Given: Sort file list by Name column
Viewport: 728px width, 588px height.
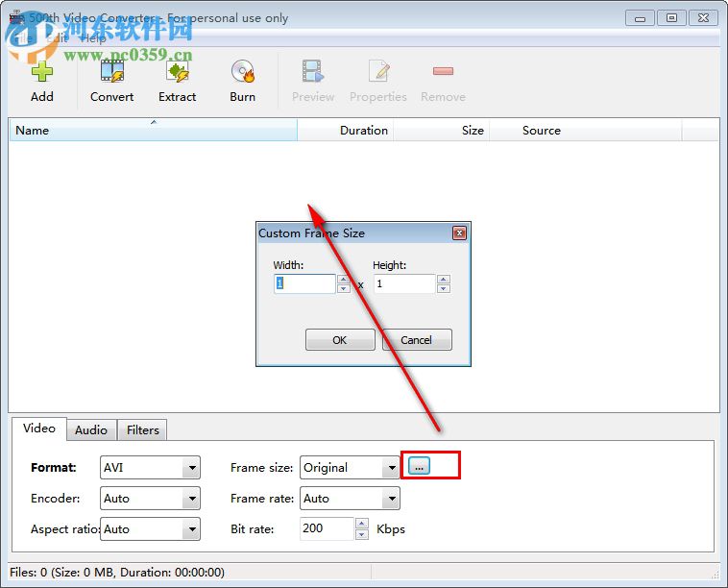Looking at the screenshot, I should pos(154,130).
